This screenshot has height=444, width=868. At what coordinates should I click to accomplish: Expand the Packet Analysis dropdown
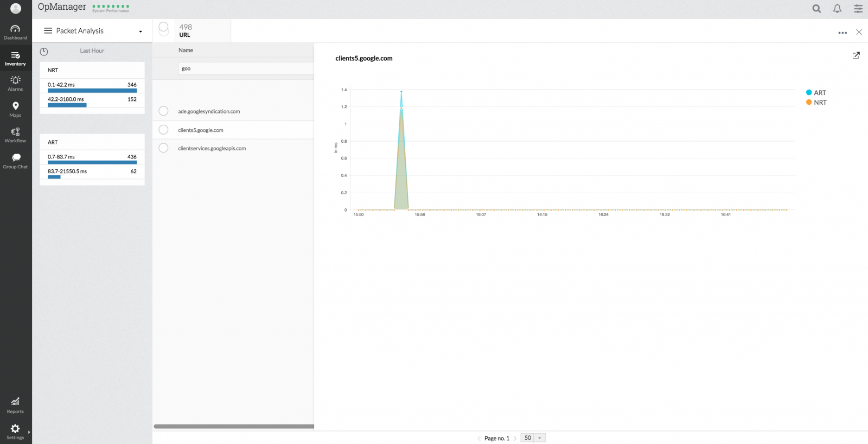(x=141, y=31)
